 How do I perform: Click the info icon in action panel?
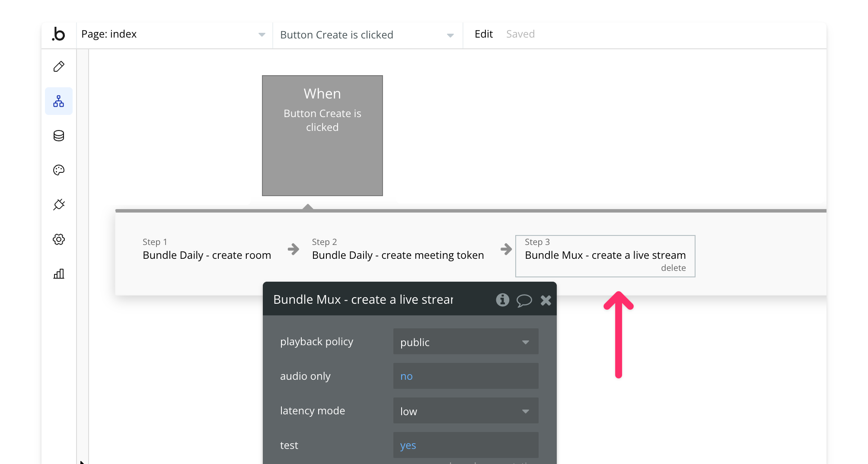[x=502, y=300]
